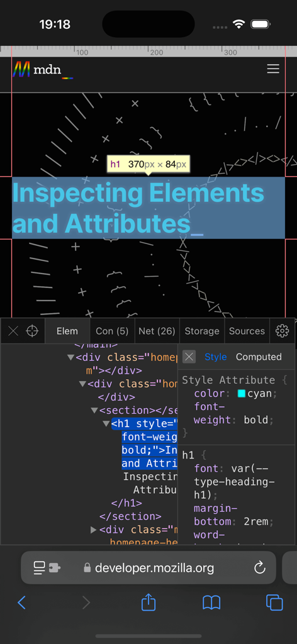Viewport: 297px width, 644px height.
Task: Select the 'Inspectin' text node row
Action: tap(150, 477)
